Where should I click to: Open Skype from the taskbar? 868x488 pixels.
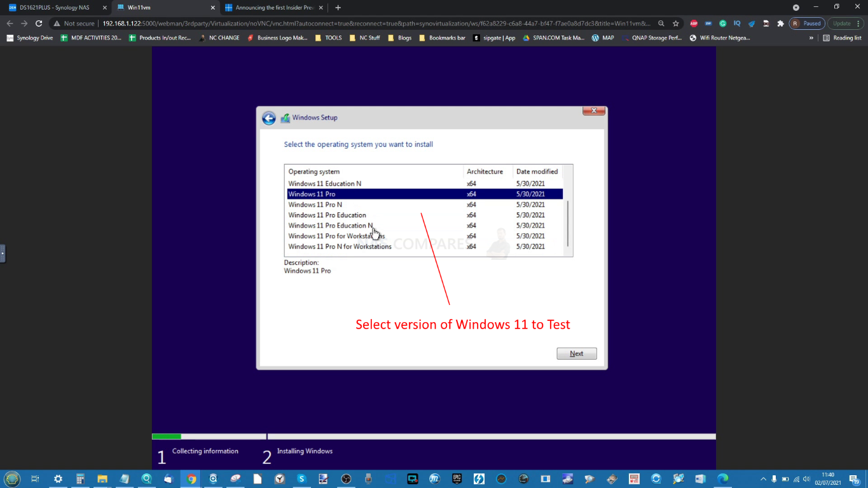301,478
